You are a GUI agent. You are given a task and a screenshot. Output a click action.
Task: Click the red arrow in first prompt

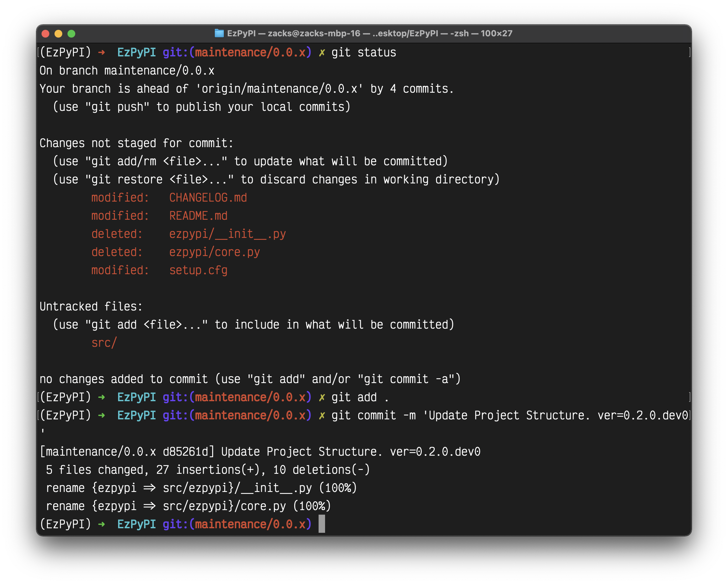pyautogui.click(x=101, y=53)
